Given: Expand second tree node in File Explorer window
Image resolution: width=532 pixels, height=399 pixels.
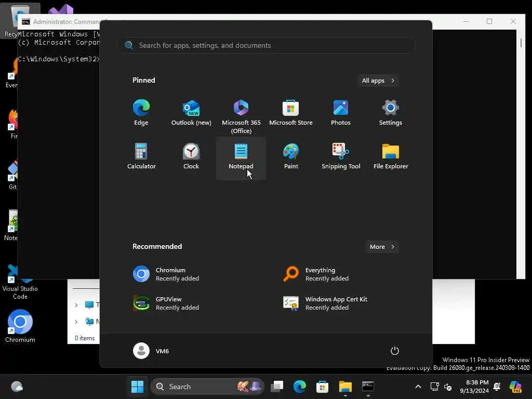Looking at the screenshot, I should [76, 321].
